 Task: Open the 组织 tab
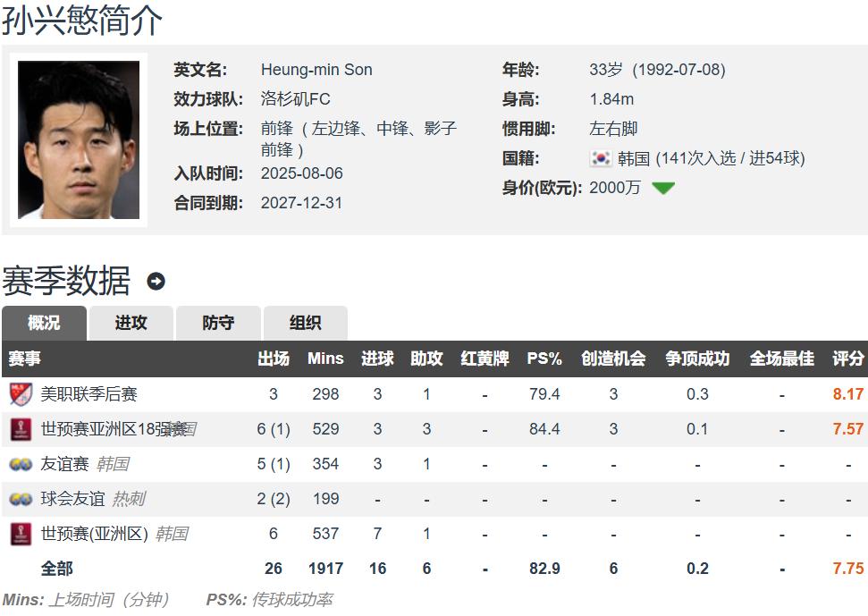click(305, 323)
